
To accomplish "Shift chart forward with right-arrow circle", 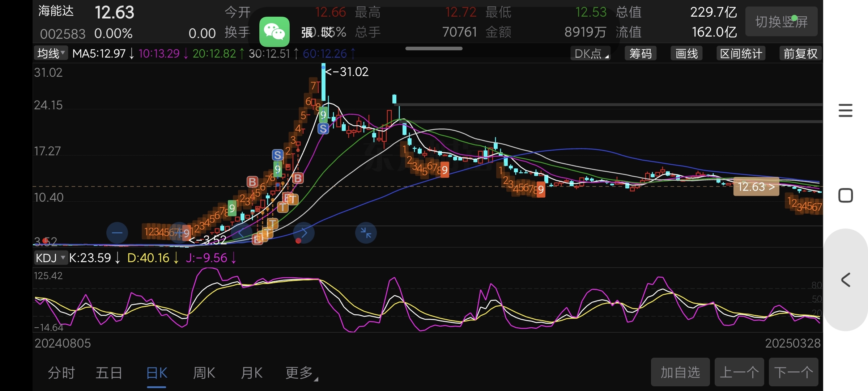I will [x=304, y=233].
